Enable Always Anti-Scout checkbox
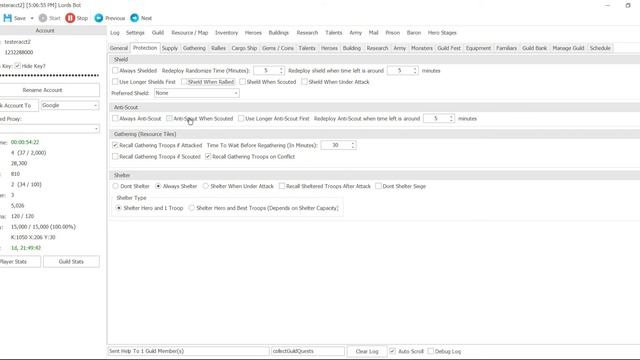Viewport: 640px width, 360px height. 115,118
